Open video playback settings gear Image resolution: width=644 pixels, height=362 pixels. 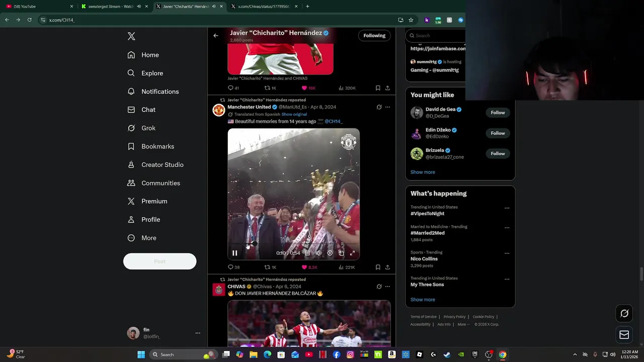pyautogui.click(x=330, y=253)
